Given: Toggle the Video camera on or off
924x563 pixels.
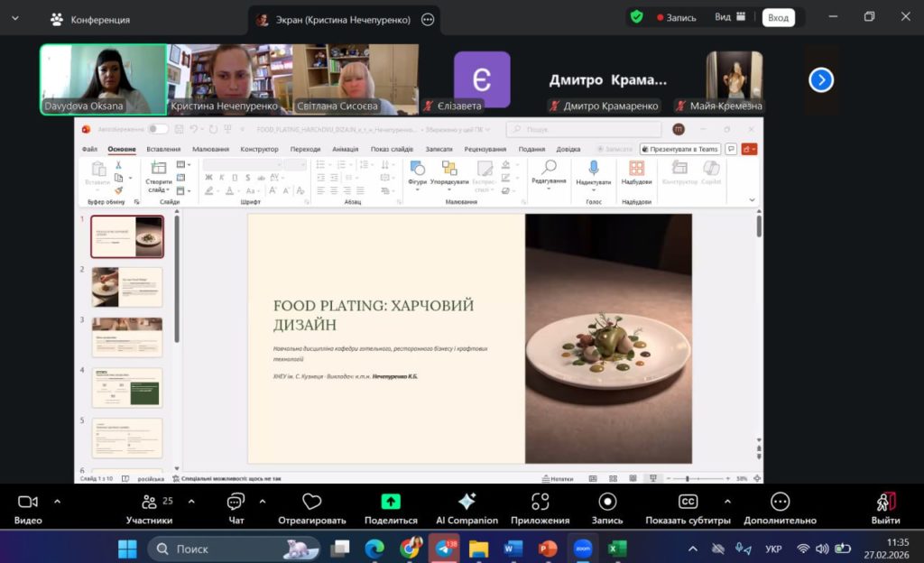Looking at the screenshot, I should pyautogui.click(x=28, y=503).
